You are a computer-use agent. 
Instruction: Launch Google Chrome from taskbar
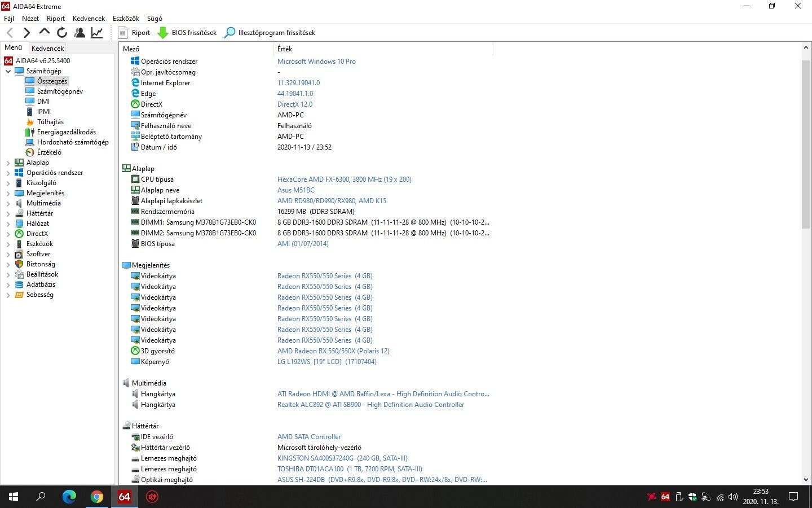click(x=97, y=497)
